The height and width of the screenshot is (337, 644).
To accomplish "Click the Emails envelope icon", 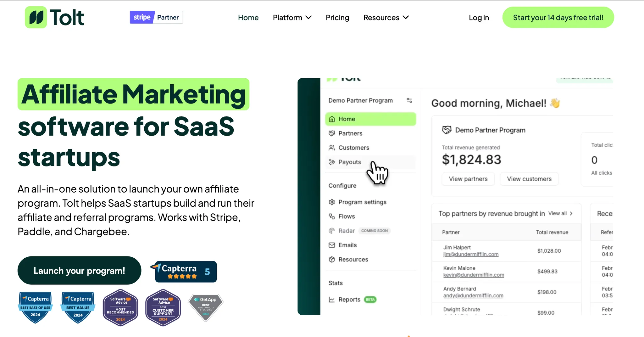I will (x=332, y=245).
